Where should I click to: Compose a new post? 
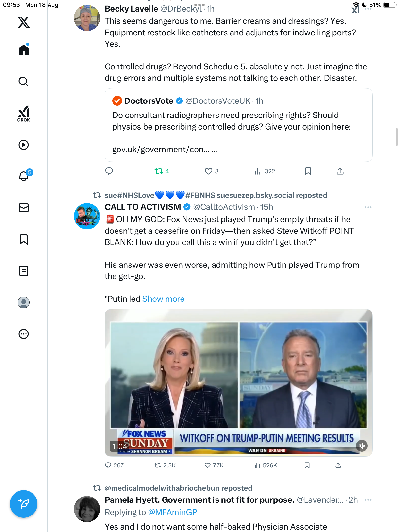click(24, 504)
